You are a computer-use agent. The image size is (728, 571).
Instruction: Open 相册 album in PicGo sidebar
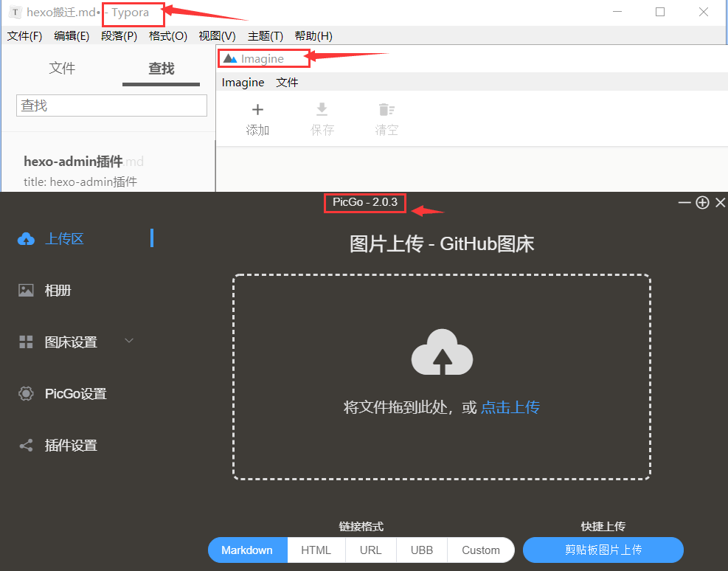coord(58,291)
